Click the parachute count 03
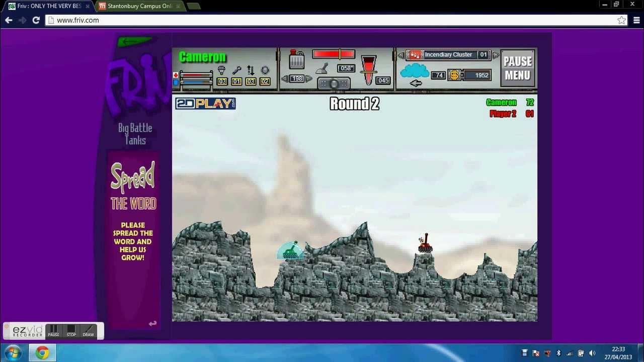 coord(222,81)
